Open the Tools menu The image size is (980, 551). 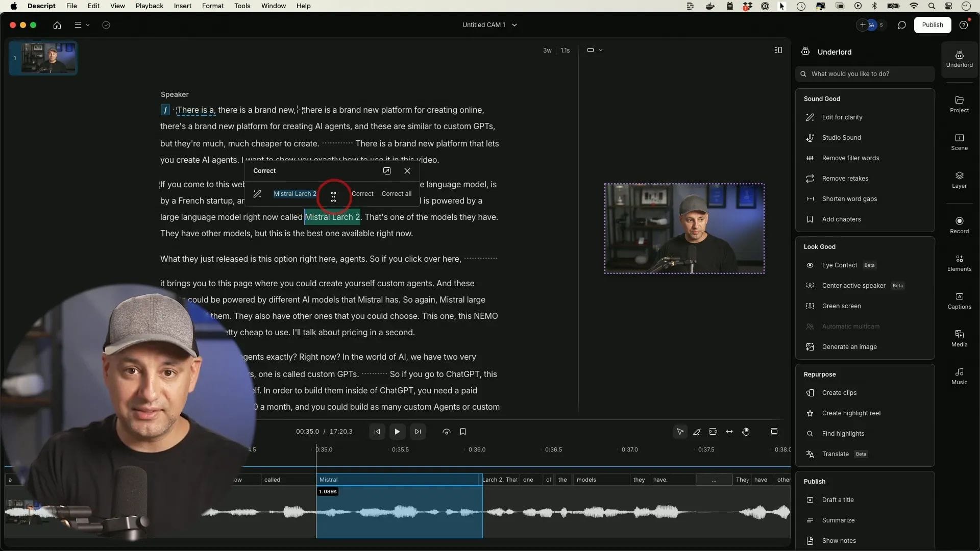(x=242, y=6)
